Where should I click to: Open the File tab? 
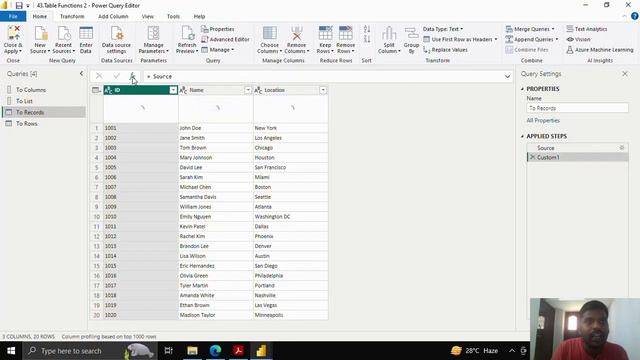13,16
